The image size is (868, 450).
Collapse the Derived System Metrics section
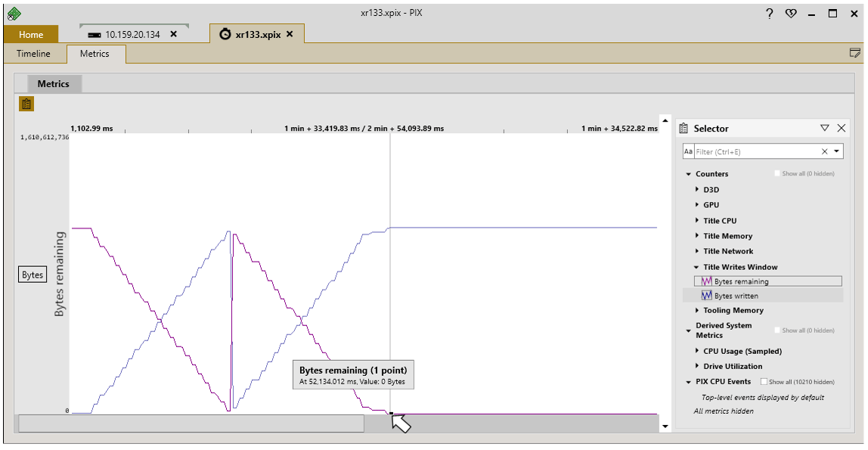click(689, 331)
